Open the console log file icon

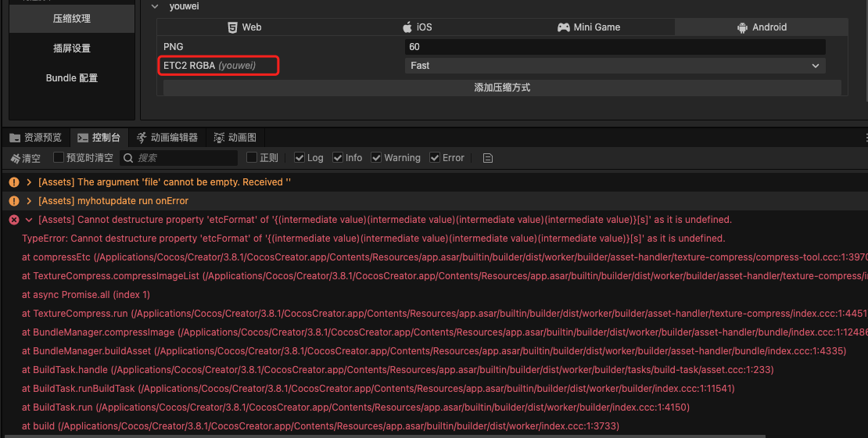pyautogui.click(x=488, y=158)
